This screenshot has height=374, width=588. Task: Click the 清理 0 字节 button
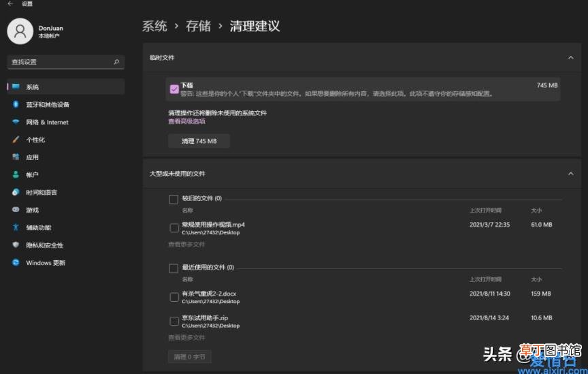[x=189, y=357]
